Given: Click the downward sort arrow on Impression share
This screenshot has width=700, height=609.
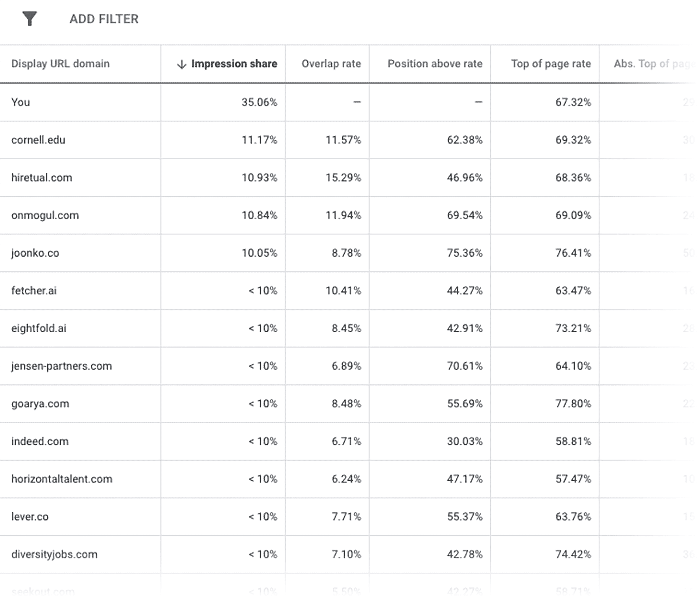Looking at the screenshot, I should (181, 64).
